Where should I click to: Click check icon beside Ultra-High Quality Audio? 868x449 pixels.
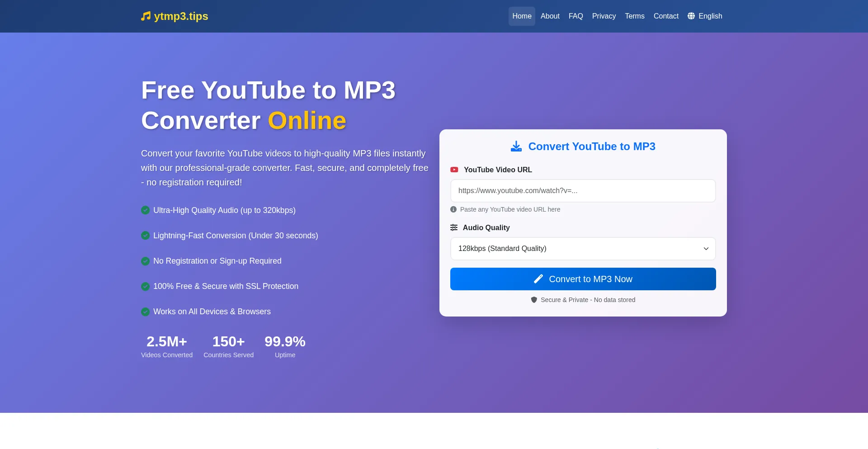(x=145, y=210)
